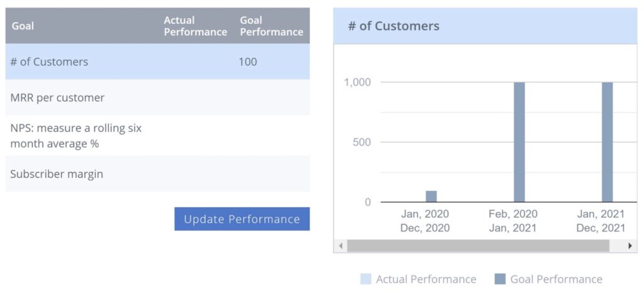Toggle Goal Performance legend swatch
Screen dimensions: 644x294
501,280
